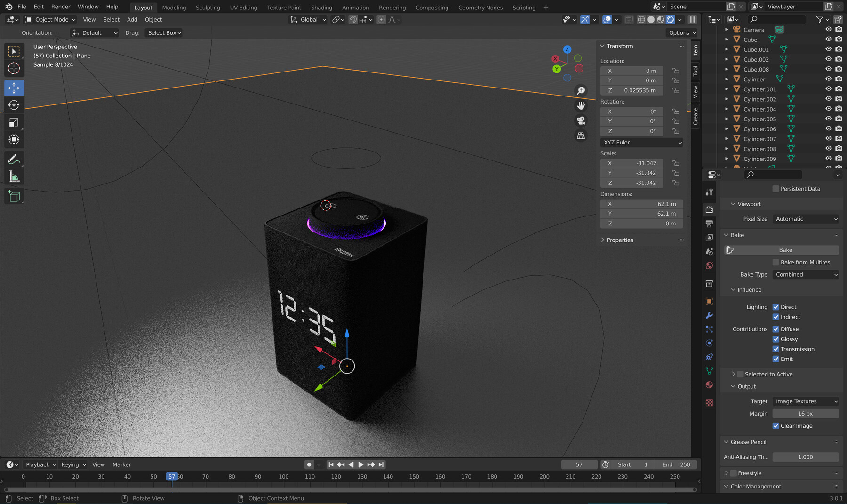
Task: Expand Cube.001 in the outliner
Action: pos(727,49)
